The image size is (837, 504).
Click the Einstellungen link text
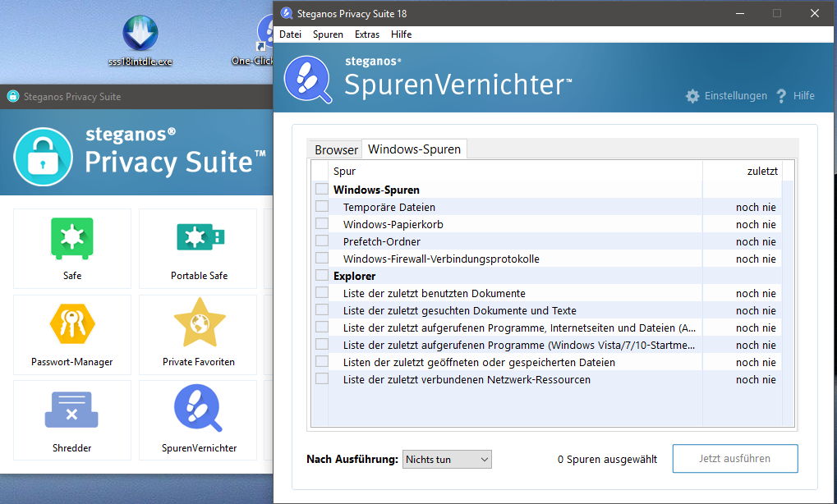[x=736, y=96]
